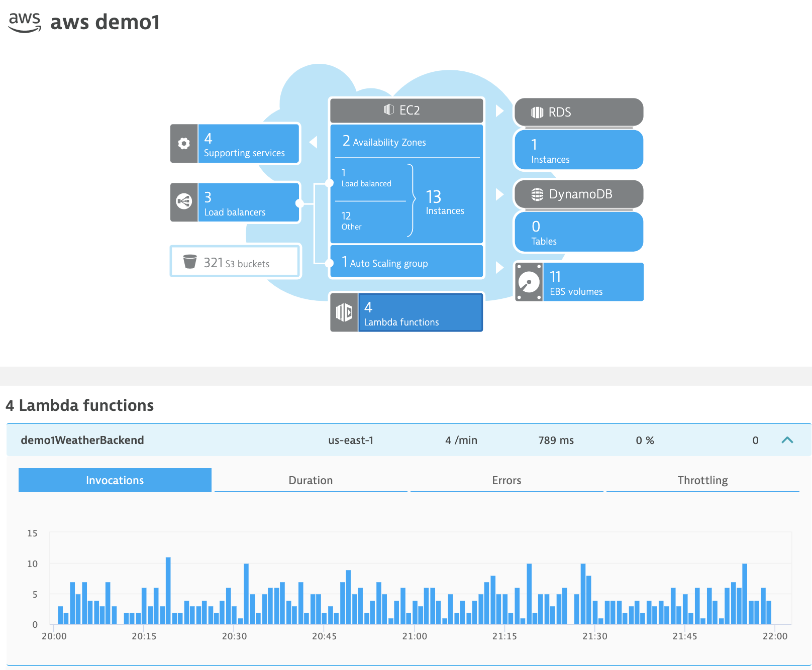
Task: Click the tallest bar after 20:15
Action: coord(168,591)
